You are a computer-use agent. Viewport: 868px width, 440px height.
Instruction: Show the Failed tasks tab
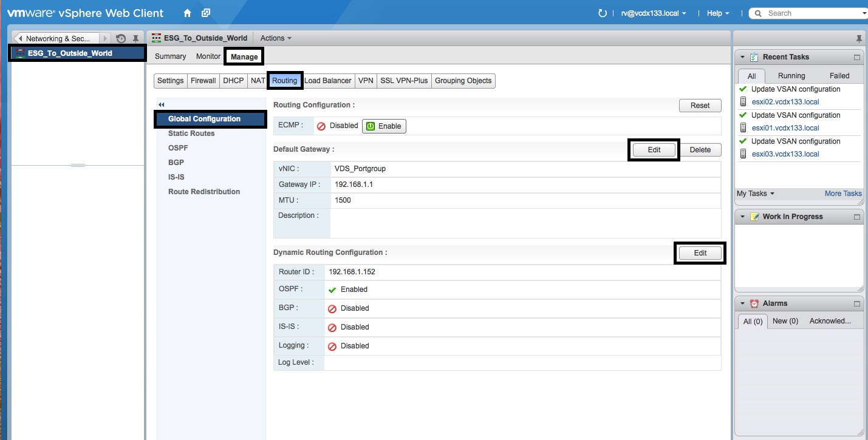[x=839, y=76]
